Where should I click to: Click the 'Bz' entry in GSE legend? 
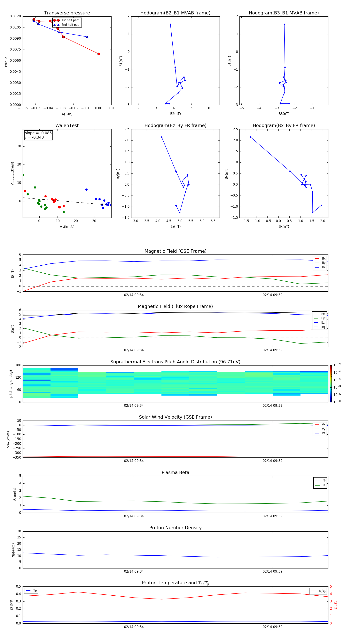click(320, 267)
